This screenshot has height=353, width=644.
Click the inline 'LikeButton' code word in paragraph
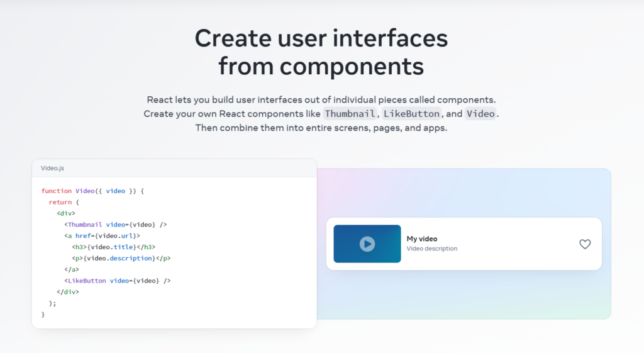tap(411, 114)
